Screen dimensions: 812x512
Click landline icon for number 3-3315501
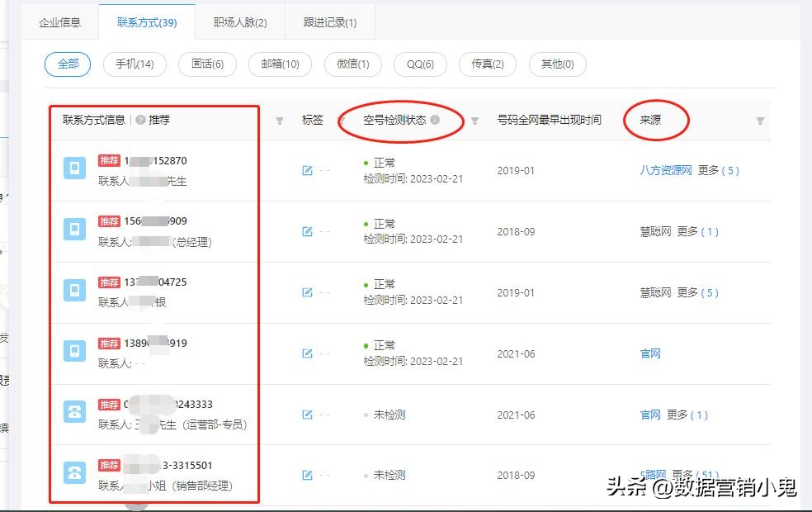(74, 472)
